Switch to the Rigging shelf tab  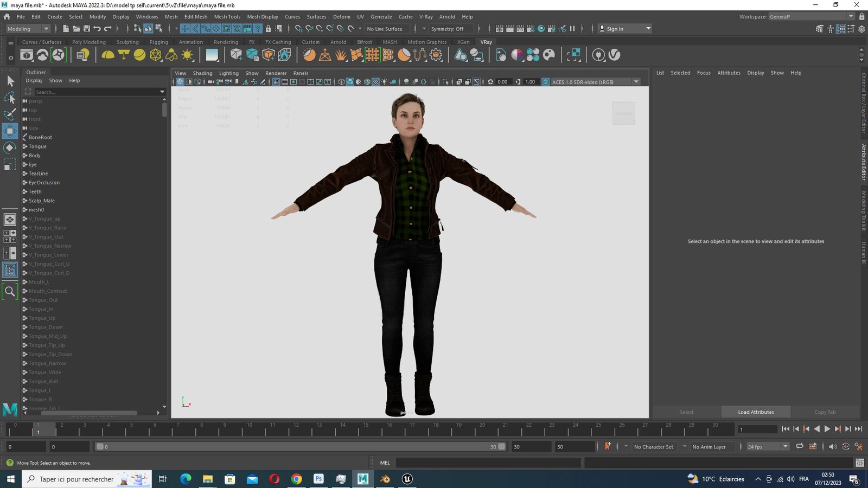158,42
